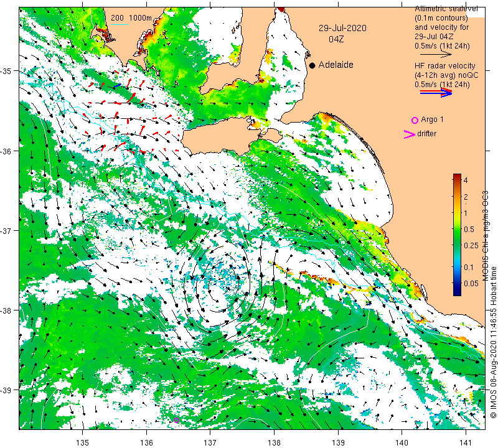Click the color bar value "4"
Image resolution: width=498 pixels, height=448 pixels.
click(x=466, y=180)
